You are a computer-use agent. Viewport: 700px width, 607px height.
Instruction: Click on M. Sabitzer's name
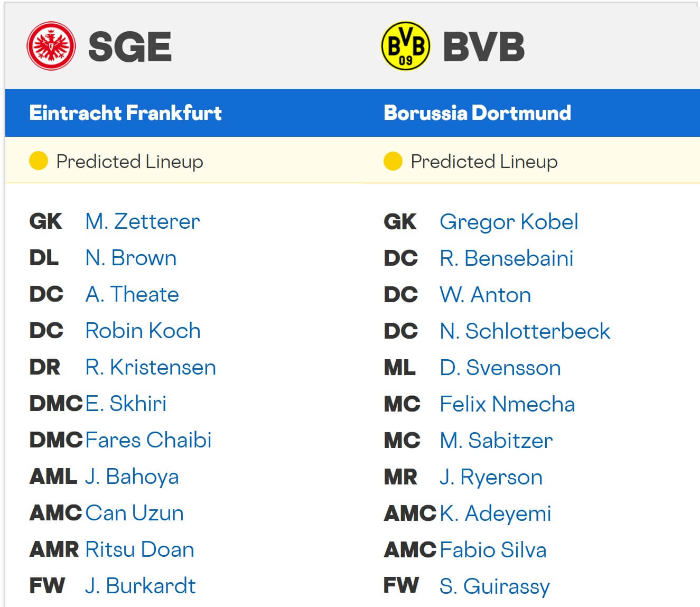pyautogui.click(x=496, y=441)
